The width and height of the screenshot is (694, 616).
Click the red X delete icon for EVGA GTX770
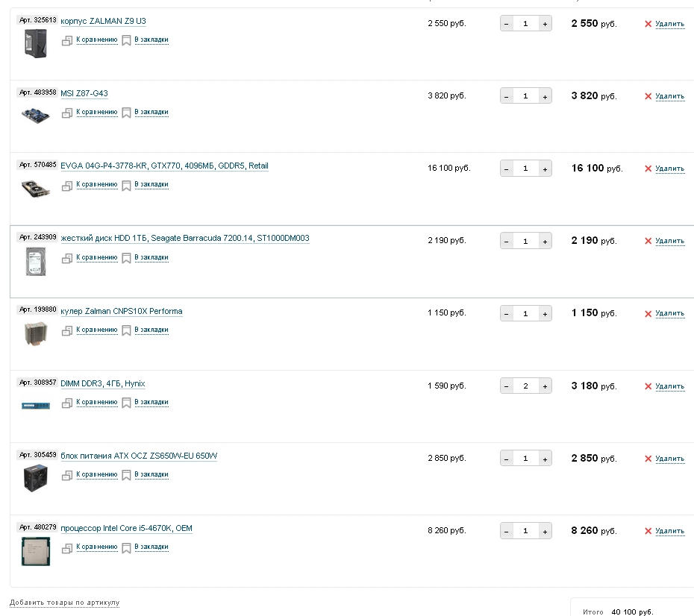tap(648, 169)
